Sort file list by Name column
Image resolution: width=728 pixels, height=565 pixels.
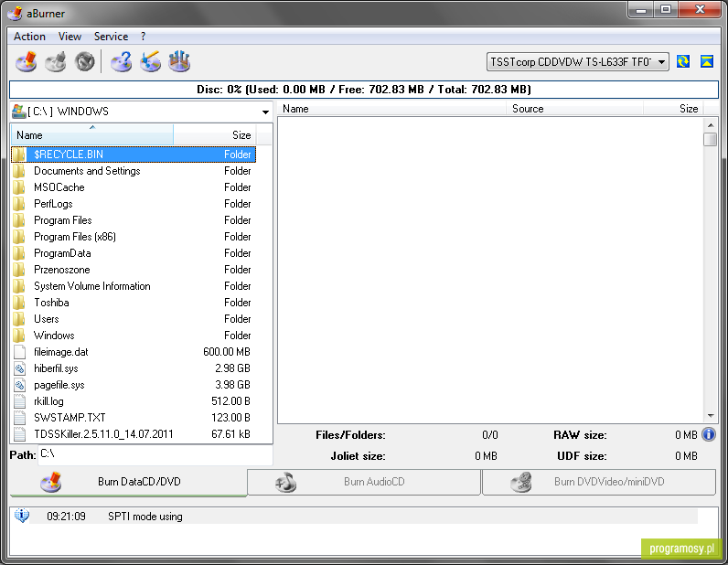(92, 135)
